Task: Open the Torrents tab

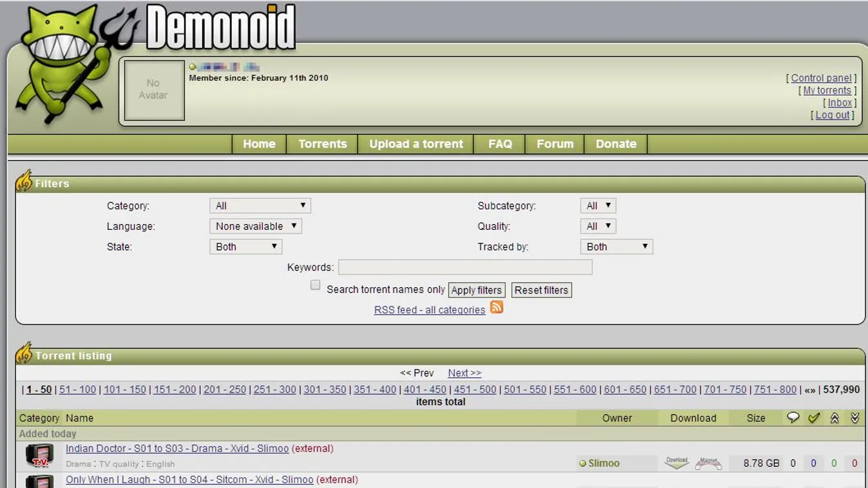Action: click(322, 144)
